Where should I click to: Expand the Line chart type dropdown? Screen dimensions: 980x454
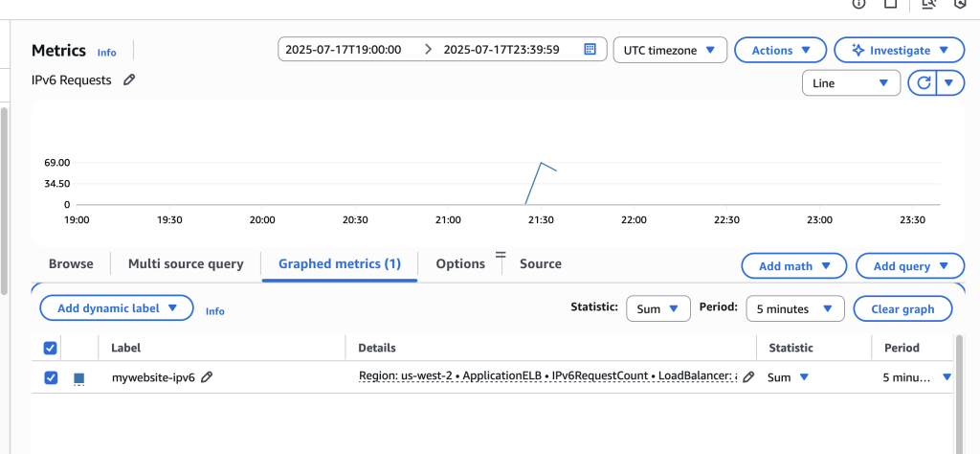850,83
